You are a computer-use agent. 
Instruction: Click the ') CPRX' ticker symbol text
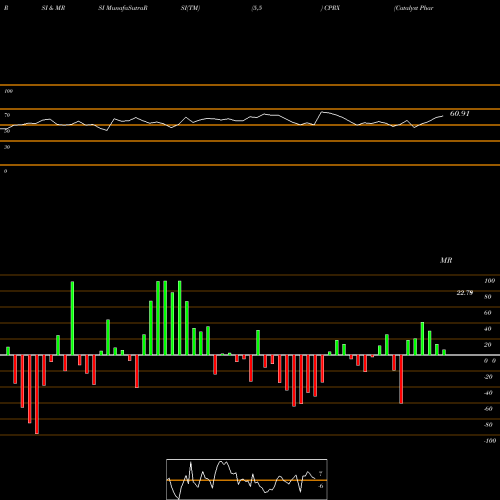[330, 8]
